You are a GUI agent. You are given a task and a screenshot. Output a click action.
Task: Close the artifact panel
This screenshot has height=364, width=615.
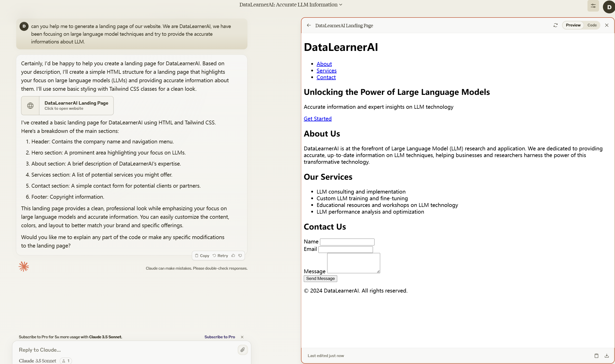[607, 25]
